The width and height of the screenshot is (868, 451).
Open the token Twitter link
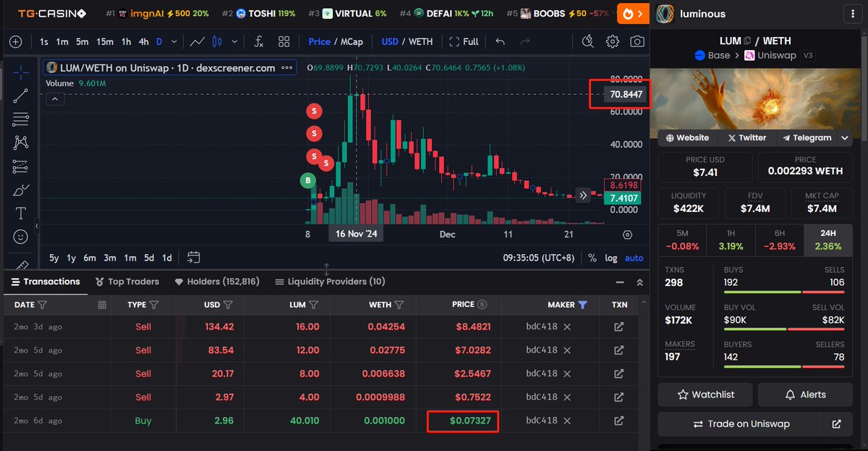click(747, 138)
